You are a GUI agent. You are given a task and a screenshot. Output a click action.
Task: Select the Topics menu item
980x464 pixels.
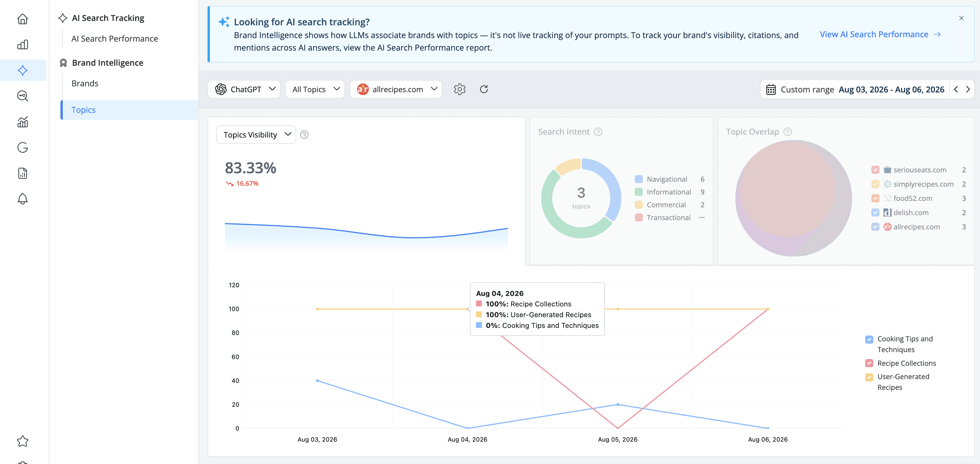[129, 110]
